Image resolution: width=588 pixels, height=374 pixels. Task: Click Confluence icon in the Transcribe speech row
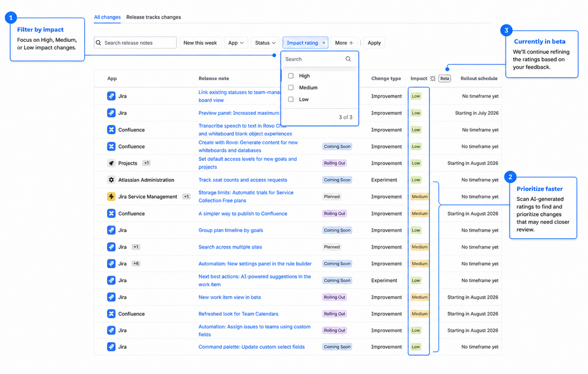111,130
